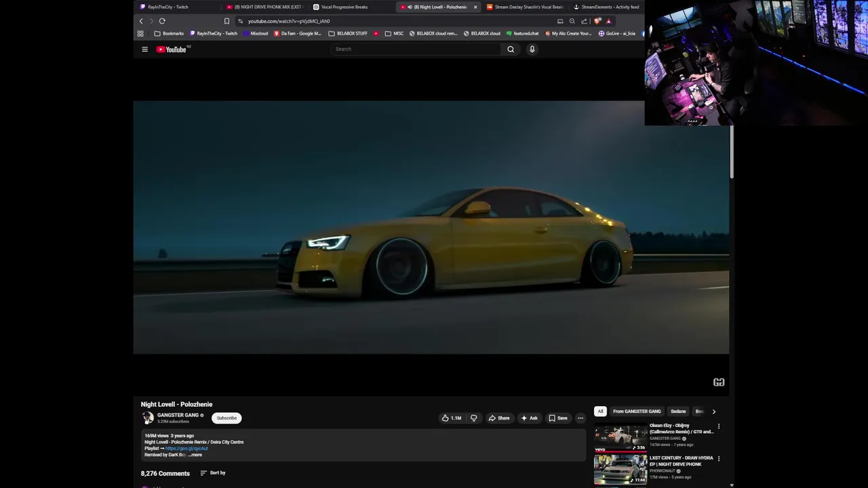The height and width of the screenshot is (488, 868).
Task: Open options menu for LXST CXNTURY video
Action: 719,459
